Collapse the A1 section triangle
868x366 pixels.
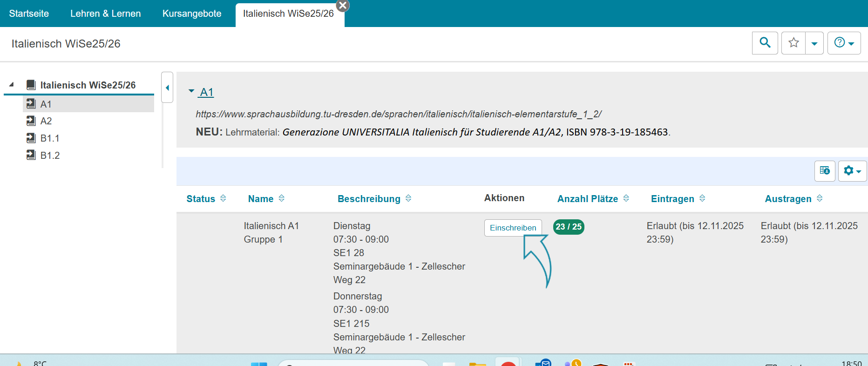(191, 91)
